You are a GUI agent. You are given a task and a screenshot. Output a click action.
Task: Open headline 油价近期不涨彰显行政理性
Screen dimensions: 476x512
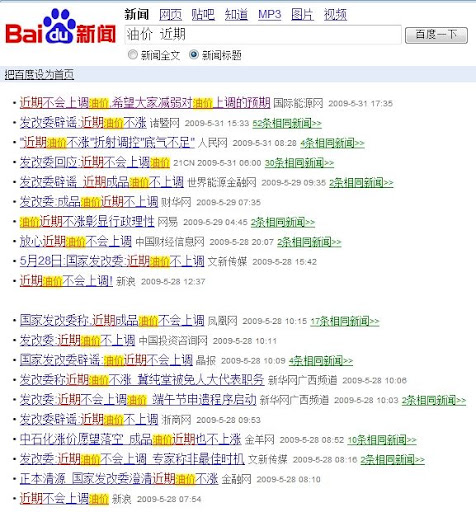[87, 222]
